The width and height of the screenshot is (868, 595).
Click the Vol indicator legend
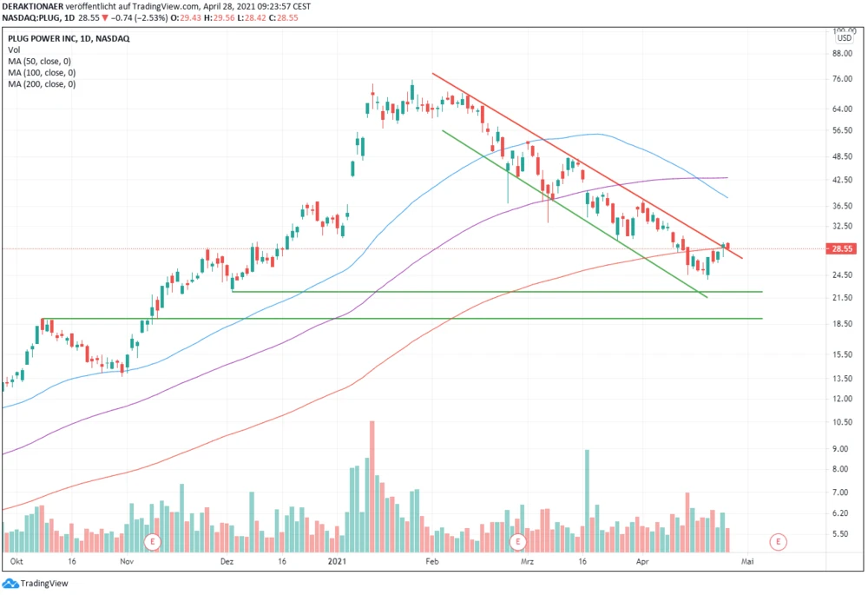14,50
